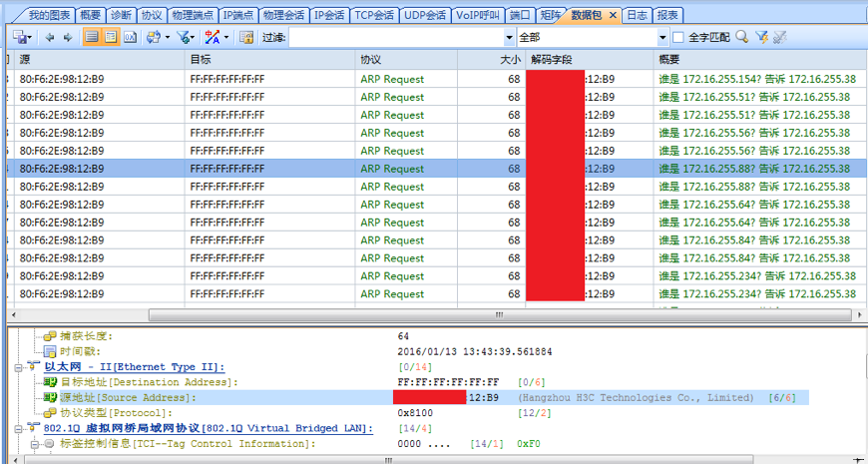
Task: Open the 报表 tab
Action: (667, 15)
